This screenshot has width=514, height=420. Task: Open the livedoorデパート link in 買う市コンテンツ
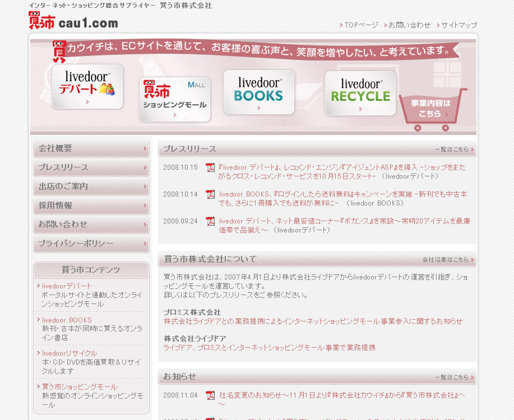tap(67, 286)
